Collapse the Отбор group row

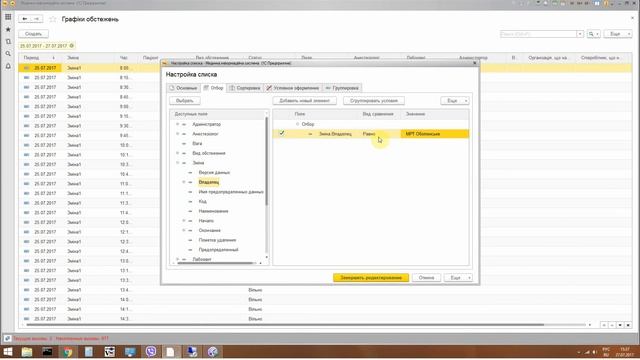[x=298, y=124]
